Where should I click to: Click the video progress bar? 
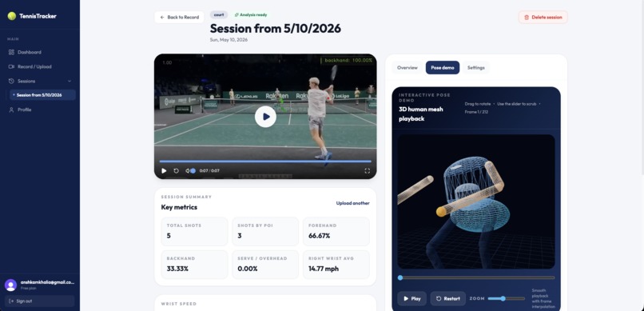[265, 161]
